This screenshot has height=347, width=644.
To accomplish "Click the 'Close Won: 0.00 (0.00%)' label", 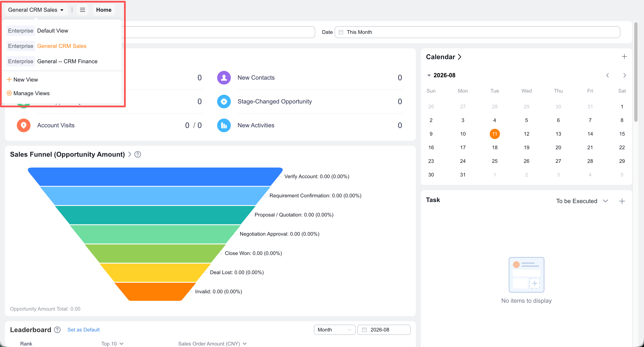I will tap(253, 253).
